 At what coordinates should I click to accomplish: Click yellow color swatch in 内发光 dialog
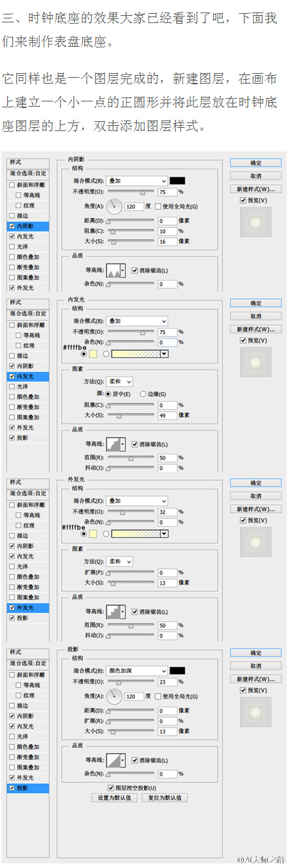click(x=93, y=354)
